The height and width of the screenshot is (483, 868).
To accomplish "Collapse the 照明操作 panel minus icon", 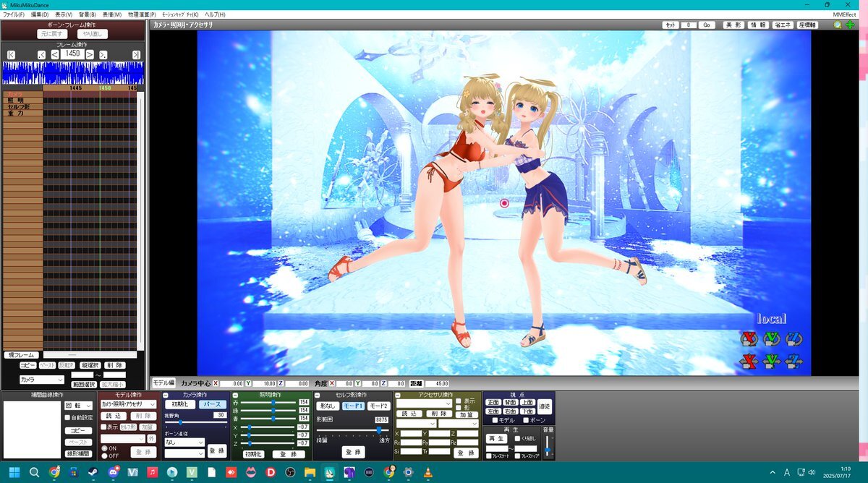I will tap(236, 396).
